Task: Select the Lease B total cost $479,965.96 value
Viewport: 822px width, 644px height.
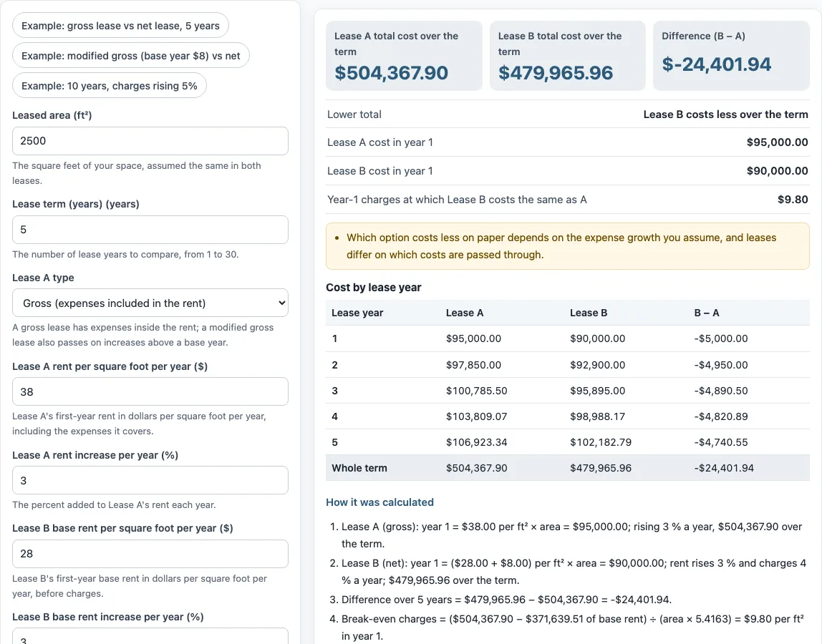Action: pos(555,73)
